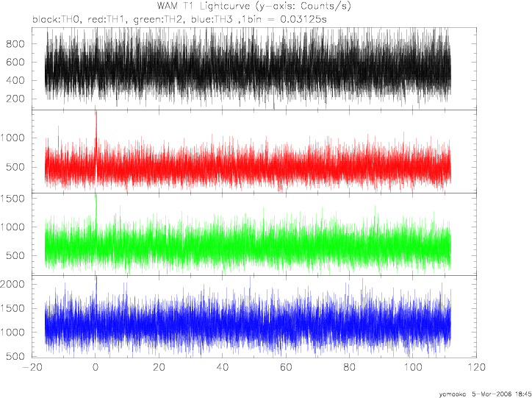Click the "WAM T1 Lightcurve" plot title
Screen dimensions: 532x398
[x=254, y=7]
